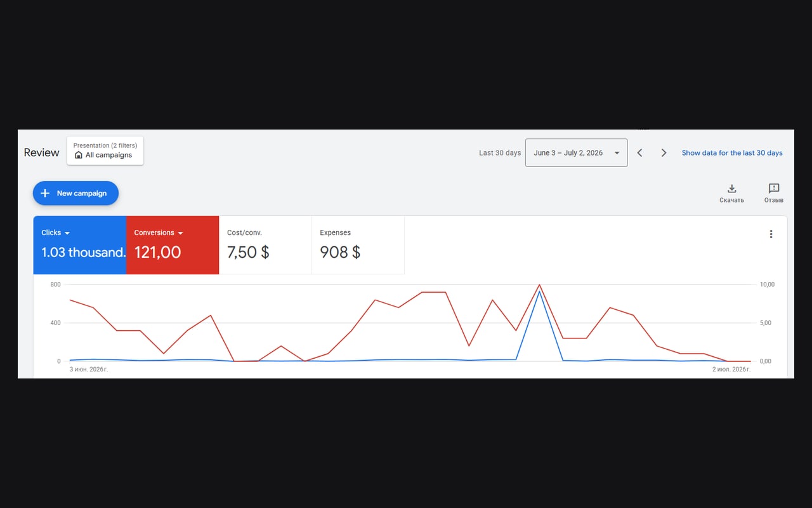Image resolution: width=812 pixels, height=508 pixels.
Task: Go to previous date range arrow
Action: 640,153
